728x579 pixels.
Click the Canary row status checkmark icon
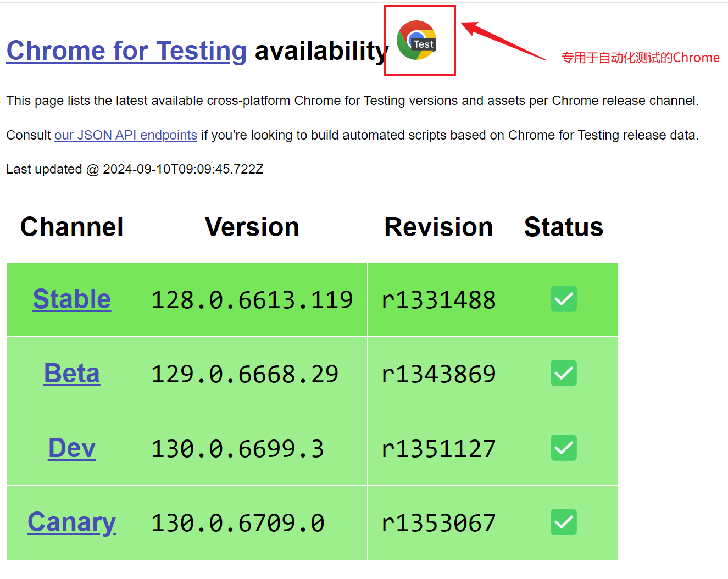tap(564, 522)
